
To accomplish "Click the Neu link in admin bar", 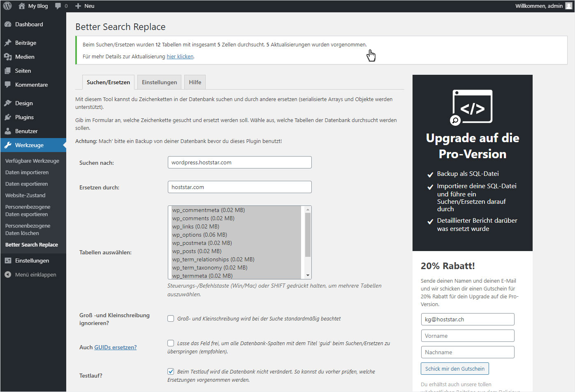I will coord(89,6).
